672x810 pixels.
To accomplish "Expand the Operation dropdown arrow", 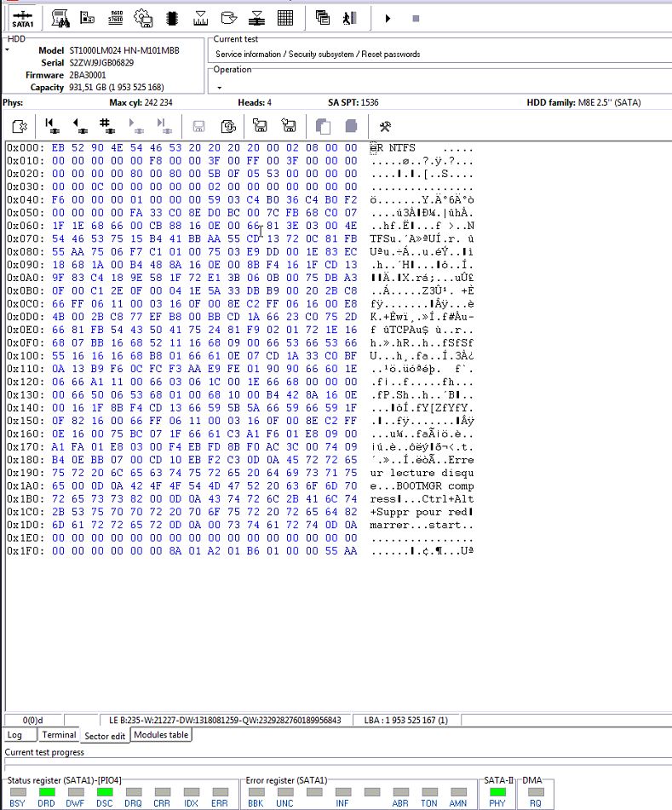I will coord(220,88).
